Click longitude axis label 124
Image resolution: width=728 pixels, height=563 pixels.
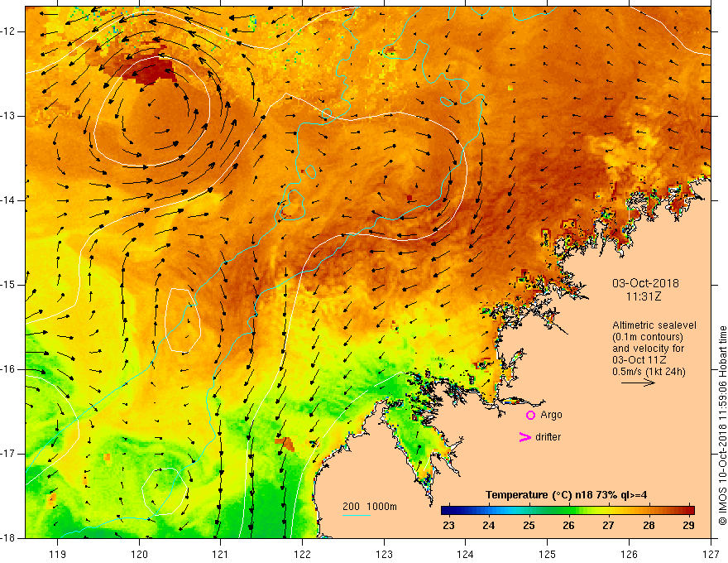tap(466, 554)
